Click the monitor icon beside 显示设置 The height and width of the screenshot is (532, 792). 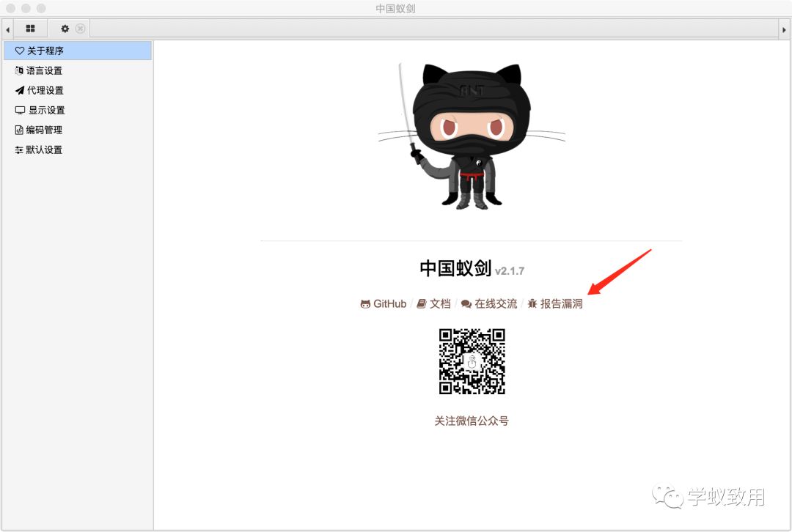21,110
